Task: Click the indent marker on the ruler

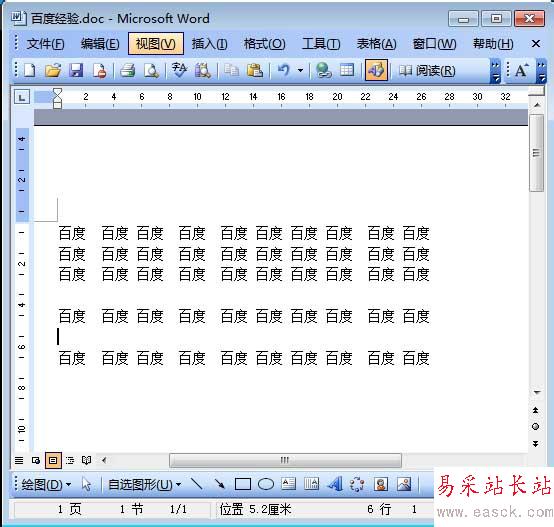Action: [57, 99]
